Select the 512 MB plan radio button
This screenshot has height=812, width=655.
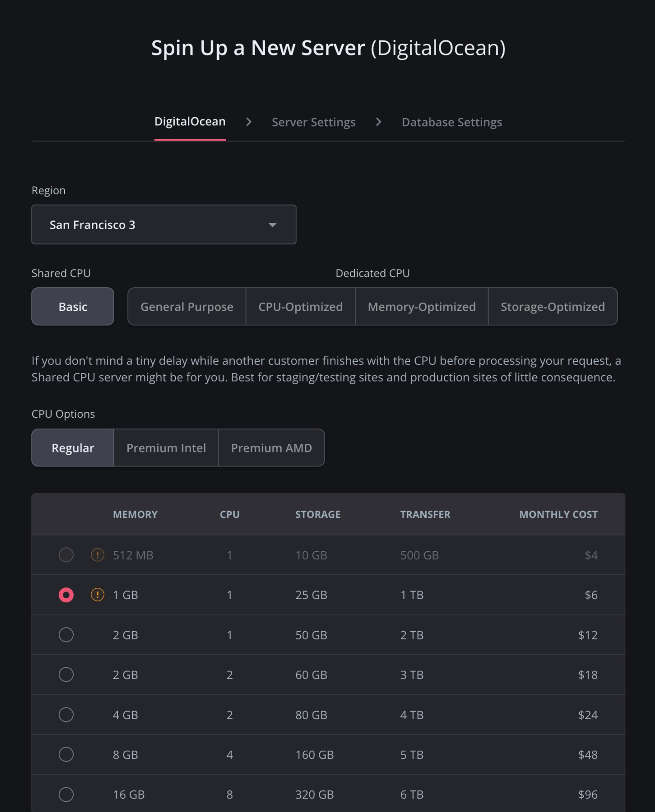pos(66,555)
